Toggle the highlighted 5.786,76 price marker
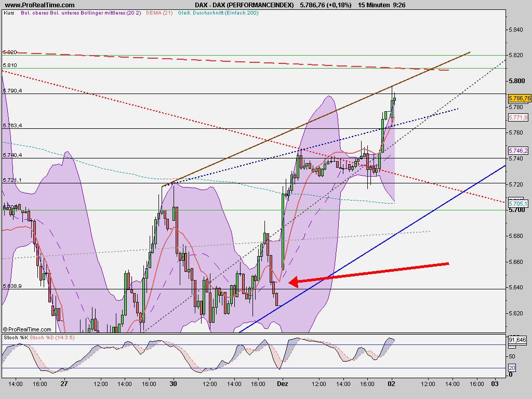The image size is (532, 399). coord(520,97)
